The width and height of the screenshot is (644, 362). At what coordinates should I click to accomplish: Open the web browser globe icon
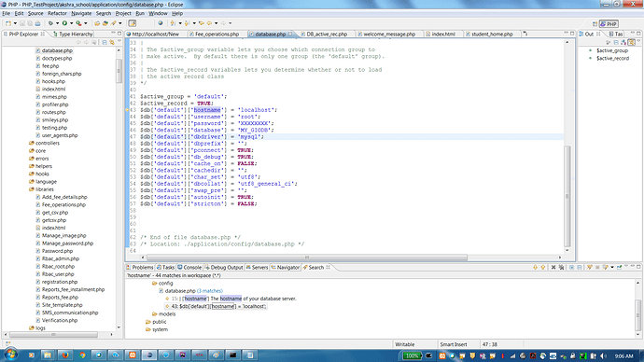tap(161, 23)
